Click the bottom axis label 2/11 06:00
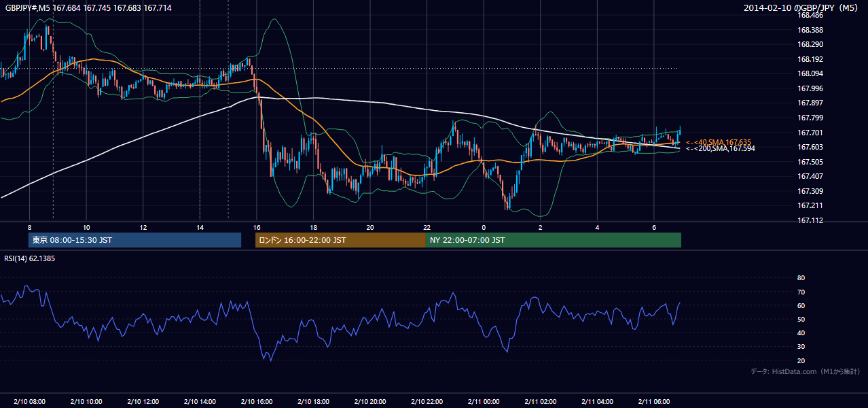Image resolution: width=868 pixels, height=408 pixels. [653, 402]
